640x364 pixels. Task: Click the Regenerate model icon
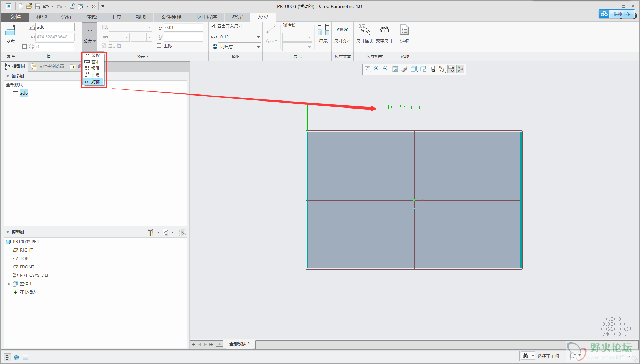click(72, 6)
